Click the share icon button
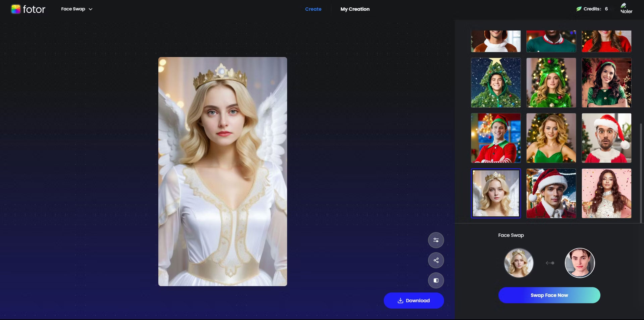 pos(436,260)
